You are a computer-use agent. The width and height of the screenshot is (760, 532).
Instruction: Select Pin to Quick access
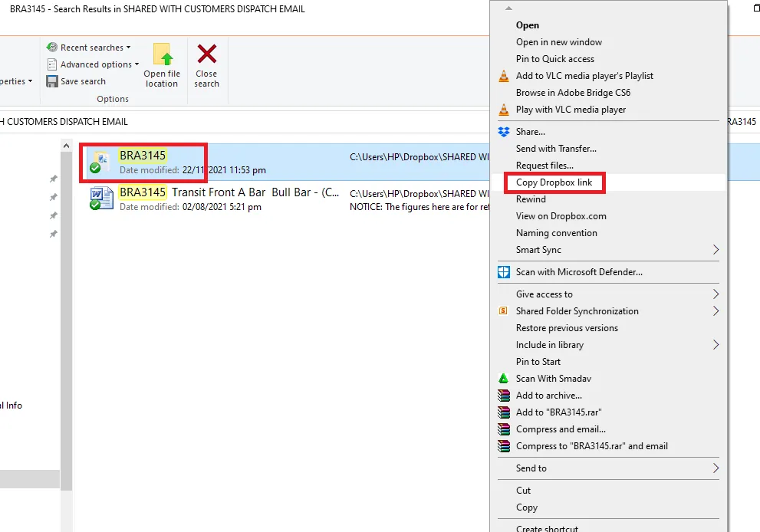tap(555, 58)
